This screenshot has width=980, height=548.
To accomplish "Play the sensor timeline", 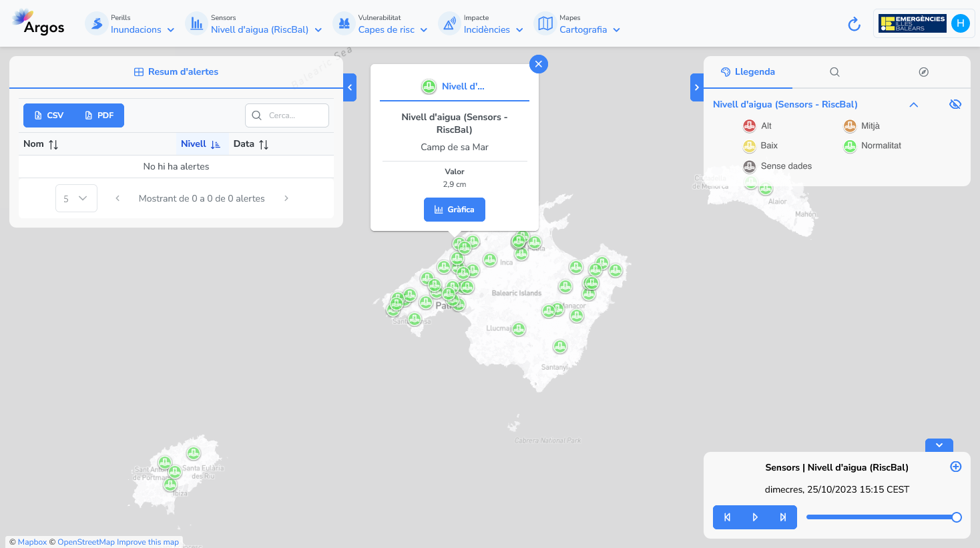I will point(755,517).
